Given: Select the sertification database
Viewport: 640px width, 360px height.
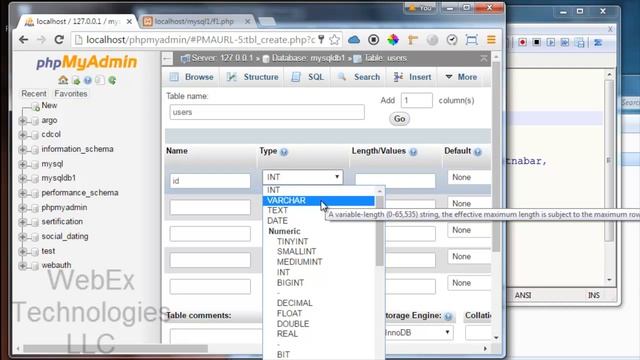Looking at the screenshot, I should 62,222.
